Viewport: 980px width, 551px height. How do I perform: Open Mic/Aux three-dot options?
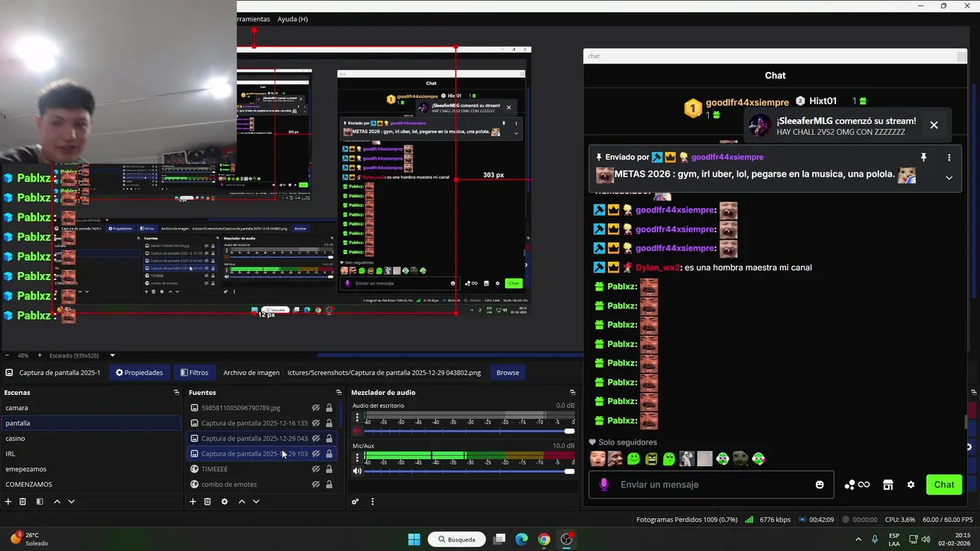click(x=357, y=458)
